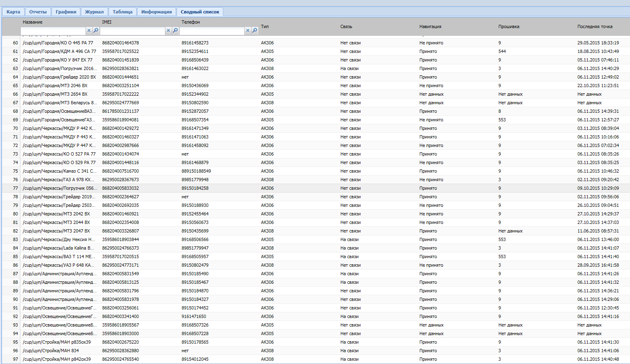Go to the Журнал tab

(94, 12)
